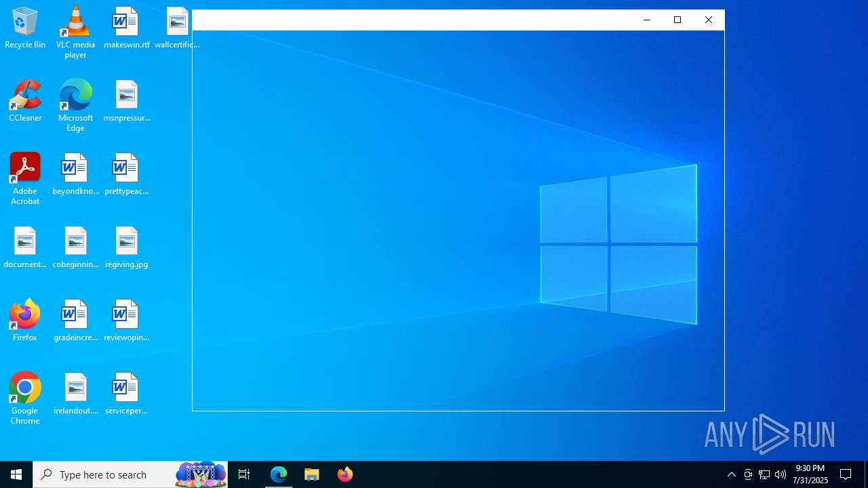Open the Recycle Bin desktop icon
868x488 pixels.
25,28
